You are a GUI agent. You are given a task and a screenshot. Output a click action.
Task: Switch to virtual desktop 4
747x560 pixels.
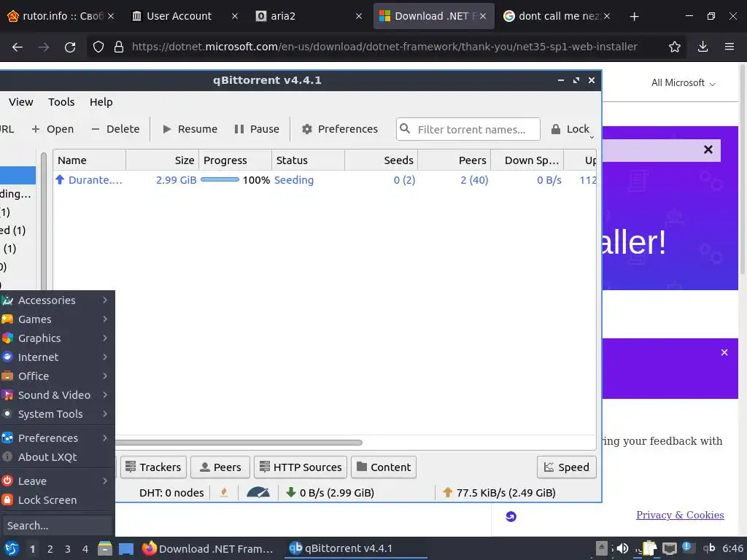(85, 549)
